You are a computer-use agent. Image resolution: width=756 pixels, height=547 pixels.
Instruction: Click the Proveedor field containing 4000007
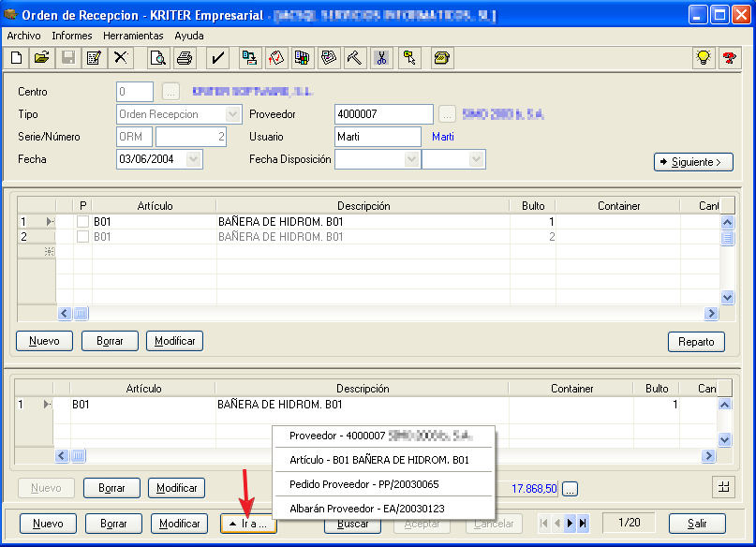[384, 114]
